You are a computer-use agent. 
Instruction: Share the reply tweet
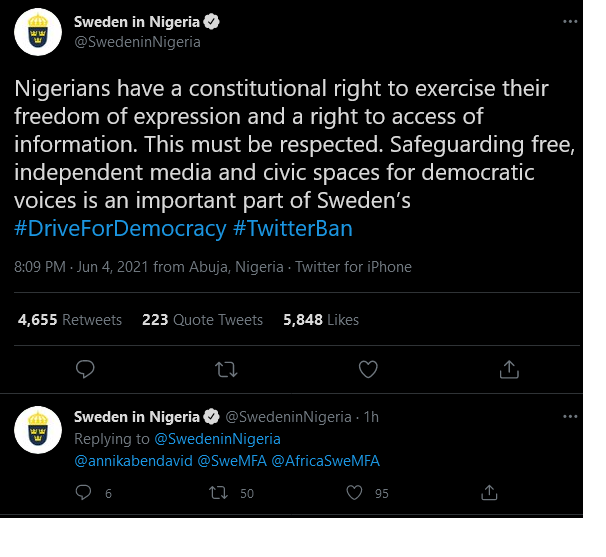[x=490, y=492]
